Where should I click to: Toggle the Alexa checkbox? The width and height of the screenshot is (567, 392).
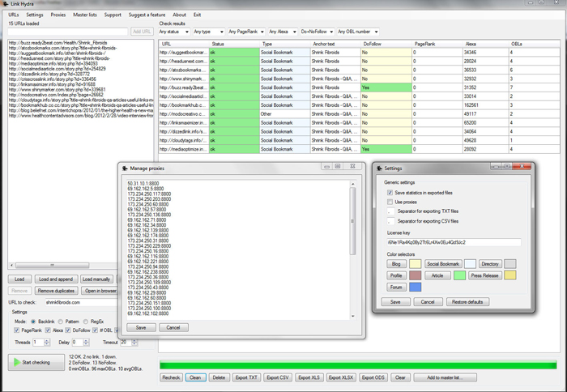[48, 330]
